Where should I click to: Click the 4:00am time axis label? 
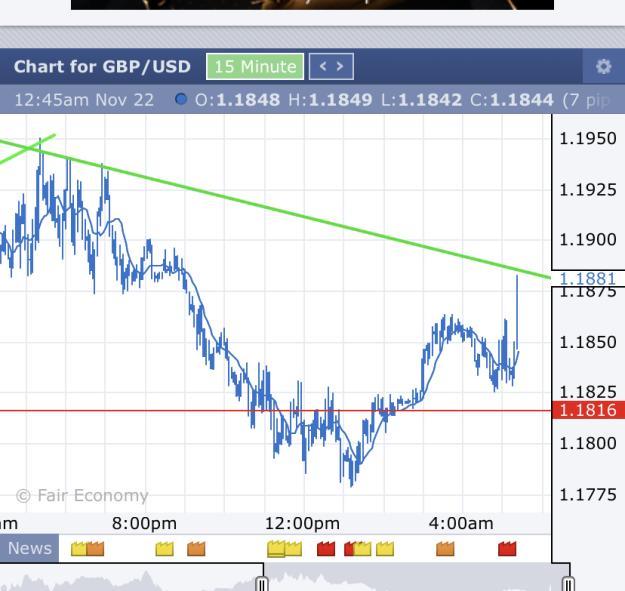tap(461, 524)
